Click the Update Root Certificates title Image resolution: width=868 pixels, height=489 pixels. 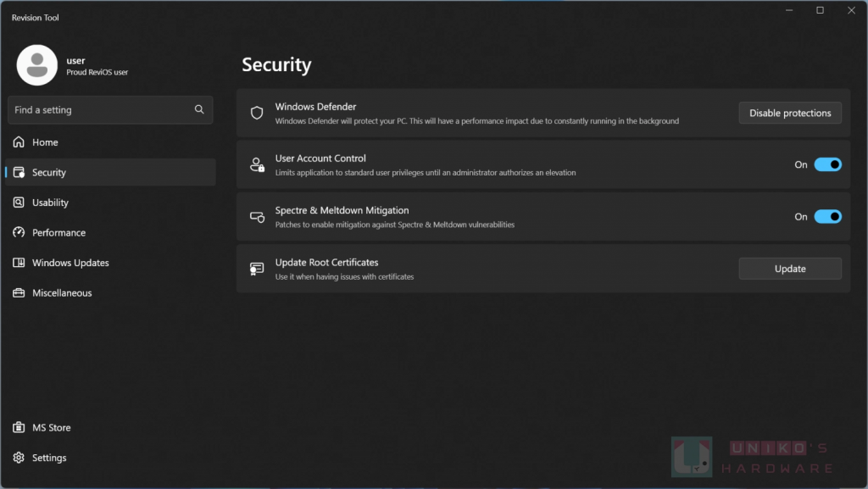[x=326, y=262]
